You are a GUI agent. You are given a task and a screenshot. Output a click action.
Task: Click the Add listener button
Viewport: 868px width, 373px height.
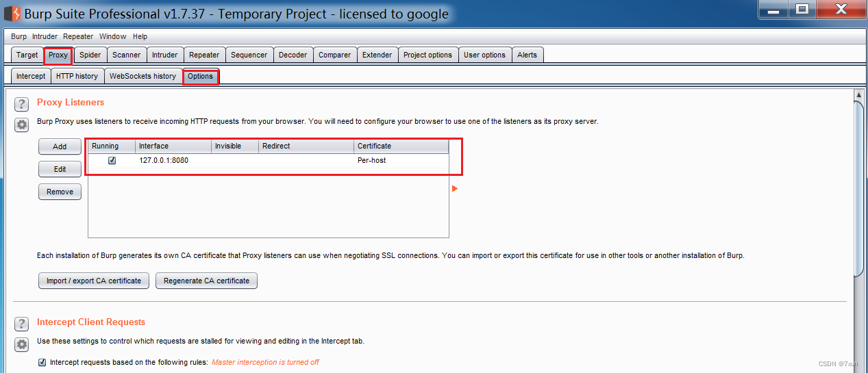pos(60,146)
